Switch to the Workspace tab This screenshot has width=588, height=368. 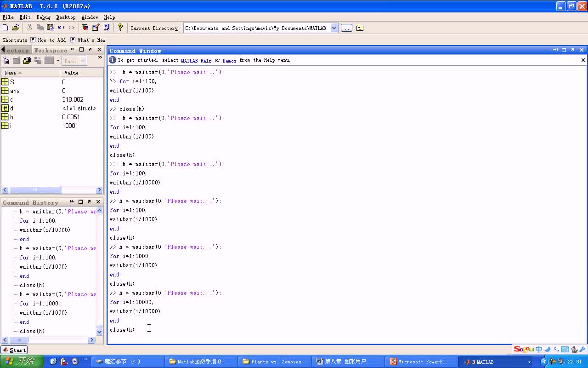click(51, 50)
